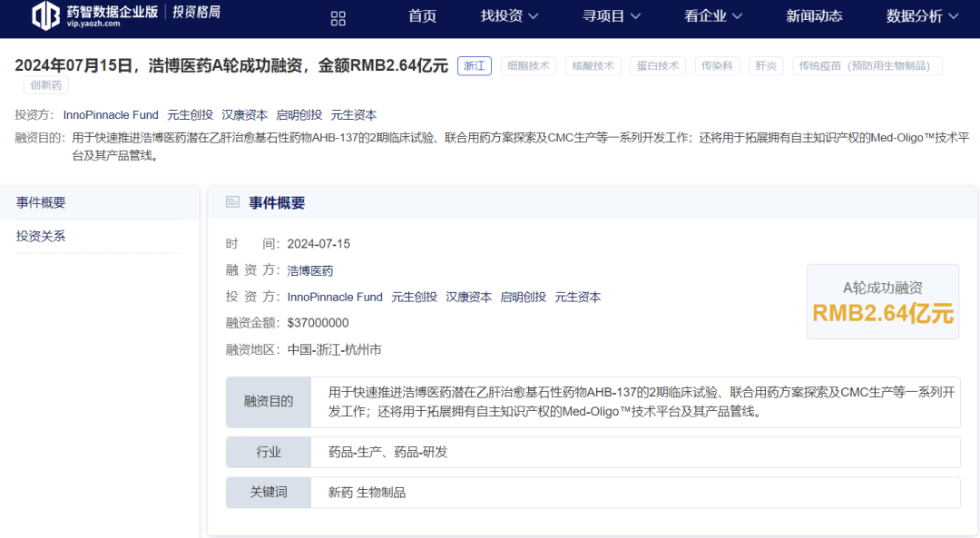Click the 事件概要 section header icon
Screen dimensions: 980x538
coord(232,201)
